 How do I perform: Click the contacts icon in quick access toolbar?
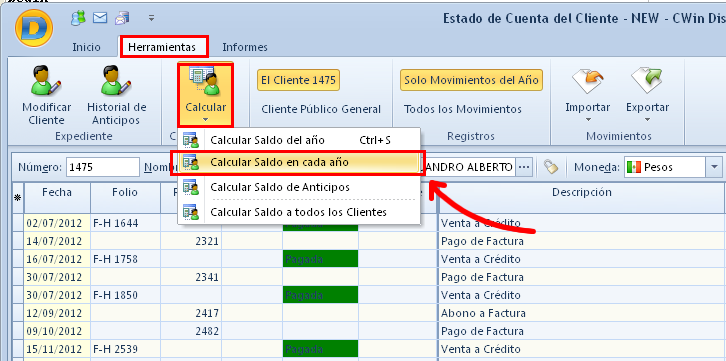[x=78, y=18]
